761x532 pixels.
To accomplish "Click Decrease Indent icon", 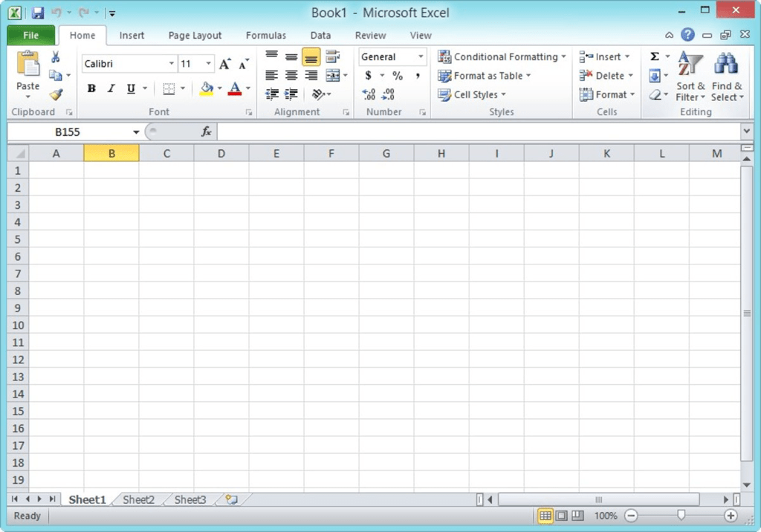I will coord(272,94).
